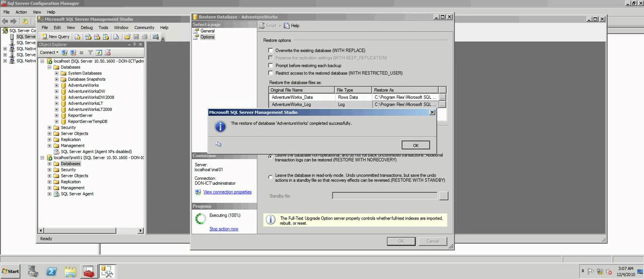The image size is (644, 279).
Task: Open the Tools menu in Management Studio
Action: pyautogui.click(x=103, y=28)
